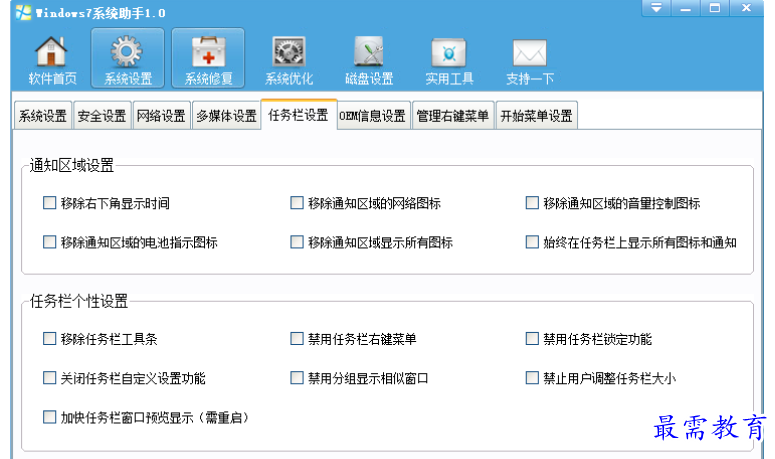775x459 pixels.
Task: Check 禁用任务栏右键菜单
Action: [297, 338]
